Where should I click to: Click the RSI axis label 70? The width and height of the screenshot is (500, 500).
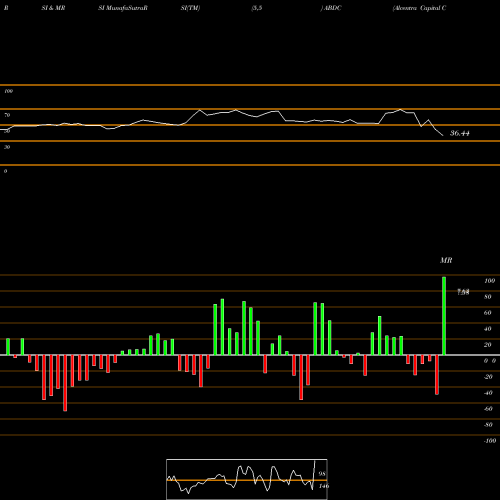coord(7,115)
